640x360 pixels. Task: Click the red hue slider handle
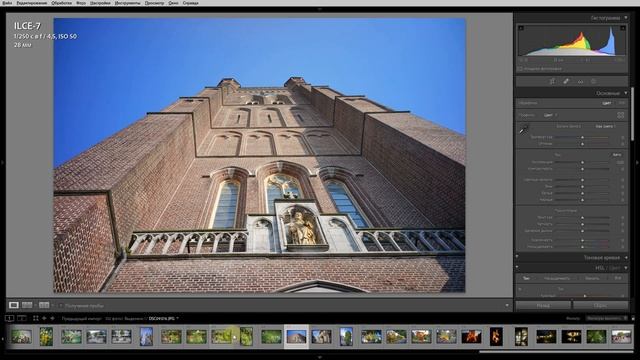coord(585,296)
